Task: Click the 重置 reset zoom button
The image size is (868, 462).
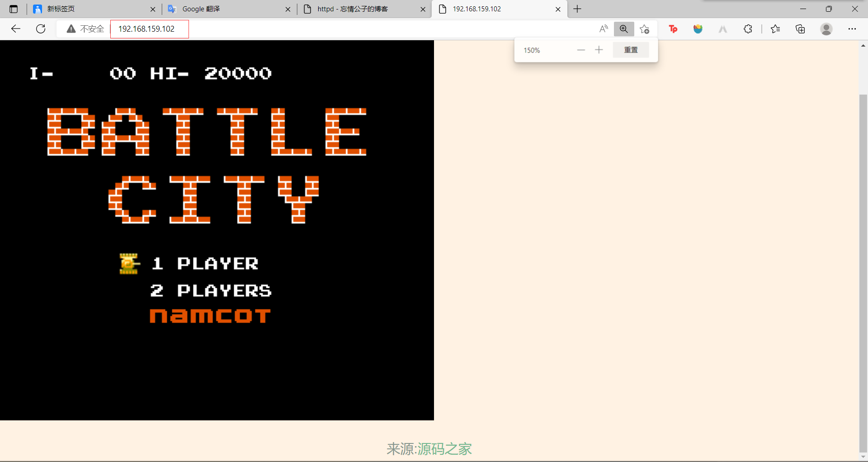Action: (x=631, y=50)
